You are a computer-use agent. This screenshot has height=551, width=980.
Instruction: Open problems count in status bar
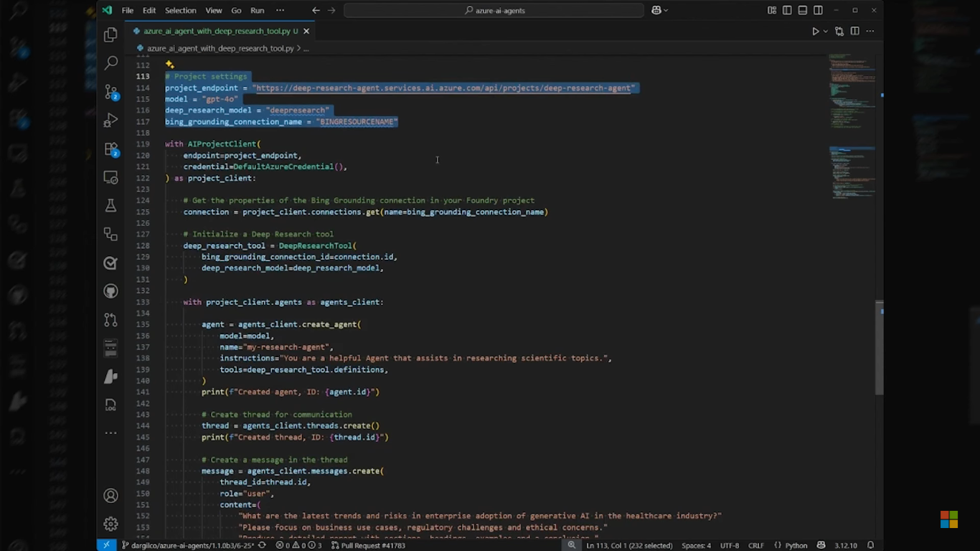(299, 545)
